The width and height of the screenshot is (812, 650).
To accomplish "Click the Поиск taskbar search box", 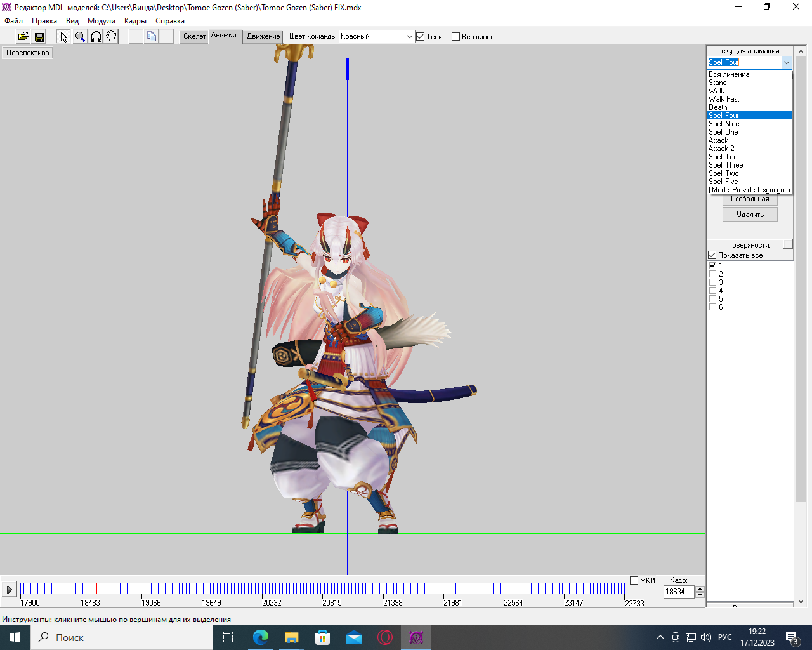I will point(122,637).
